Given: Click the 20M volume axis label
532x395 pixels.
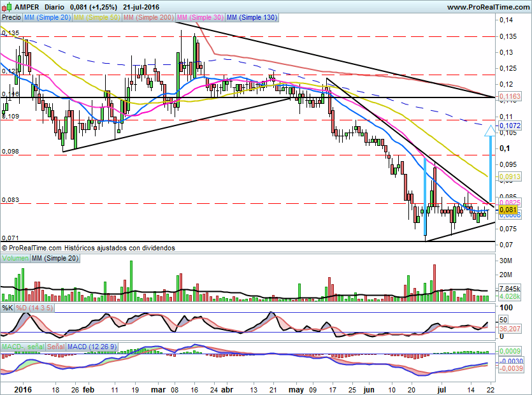Looking at the screenshot, I should click(505, 275).
